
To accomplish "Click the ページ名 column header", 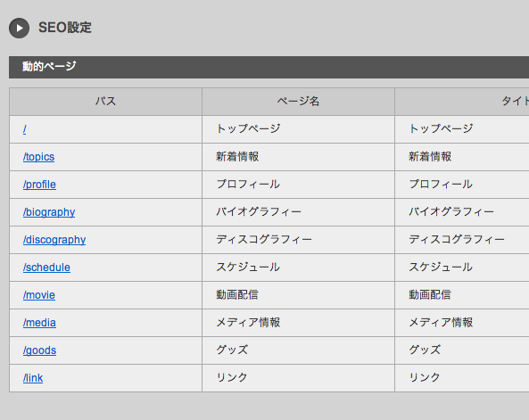I will (x=298, y=102).
